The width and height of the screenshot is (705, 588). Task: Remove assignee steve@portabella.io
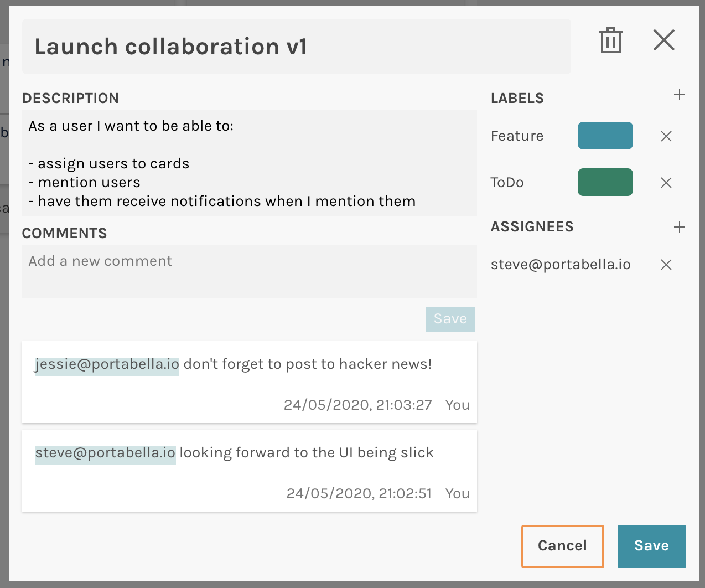pyautogui.click(x=666, y=265)
